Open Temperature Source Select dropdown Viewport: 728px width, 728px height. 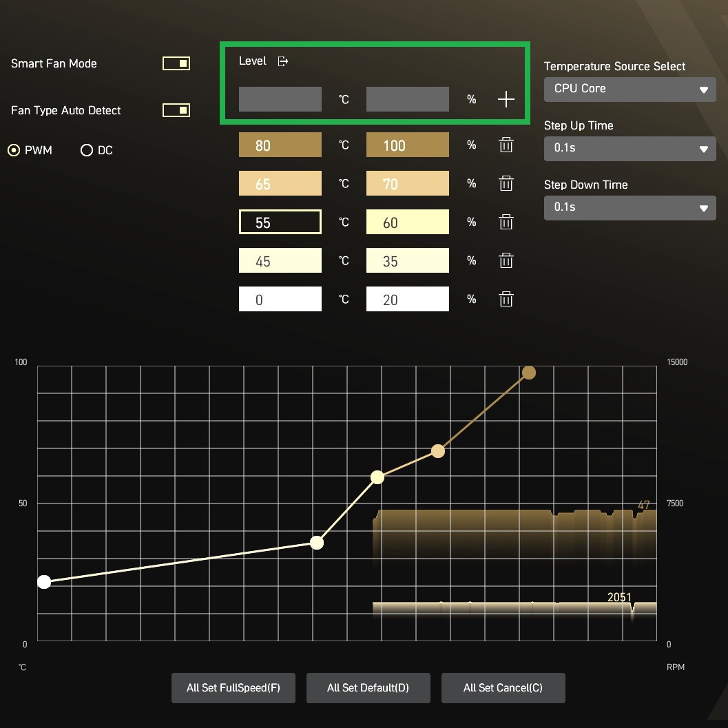[x=630, y=90]
